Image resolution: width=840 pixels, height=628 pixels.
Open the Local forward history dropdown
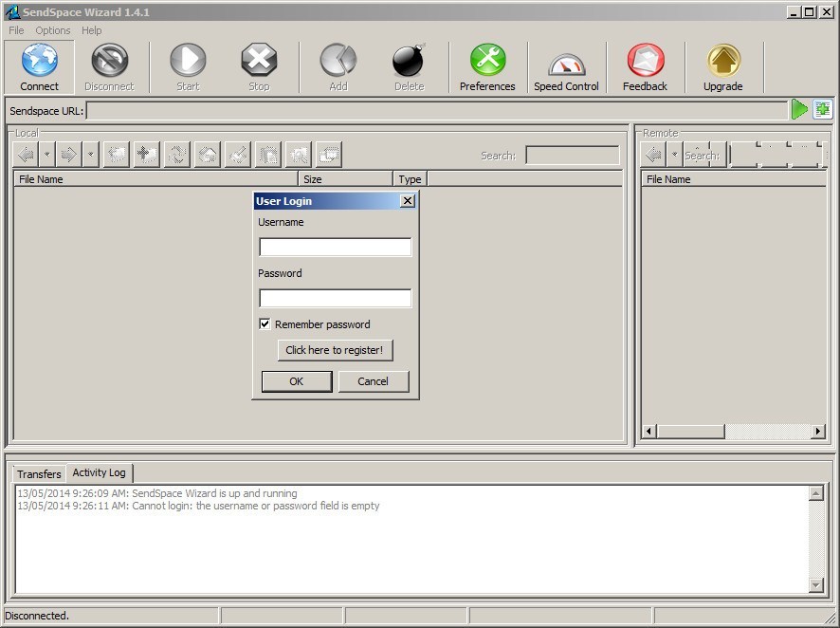(x=90, y=155)
